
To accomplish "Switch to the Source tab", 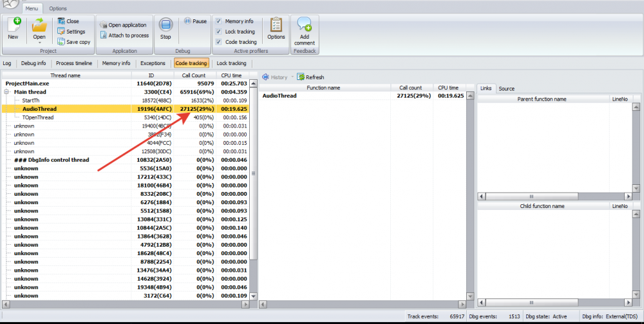I will [506, 89].
